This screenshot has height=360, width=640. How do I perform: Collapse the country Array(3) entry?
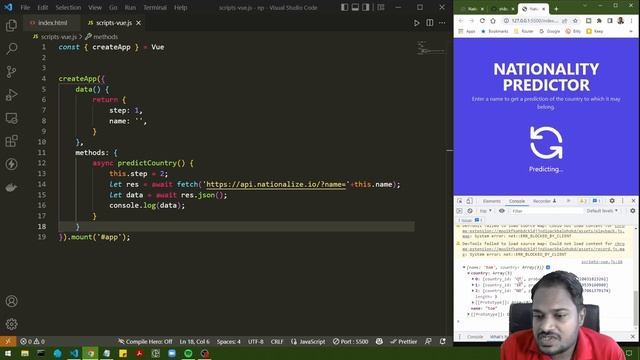point(469,273)
